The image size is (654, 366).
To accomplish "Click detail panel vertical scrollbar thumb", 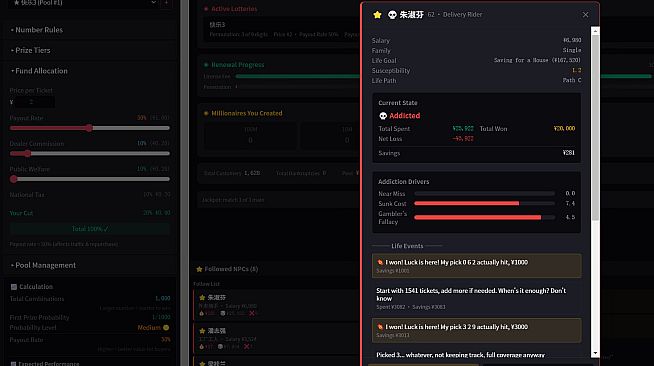I will (595, 128).
